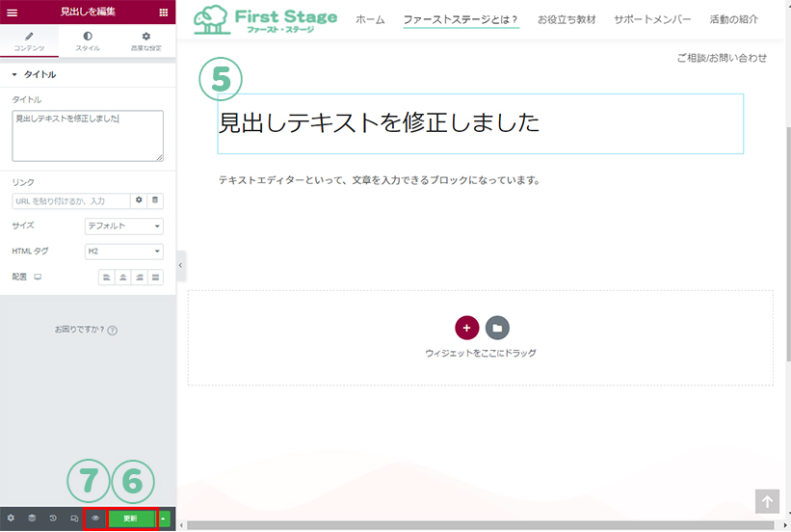The image size is (791, 532).
Task: Switch to the スタイル tab
Action: click(88, 40)
